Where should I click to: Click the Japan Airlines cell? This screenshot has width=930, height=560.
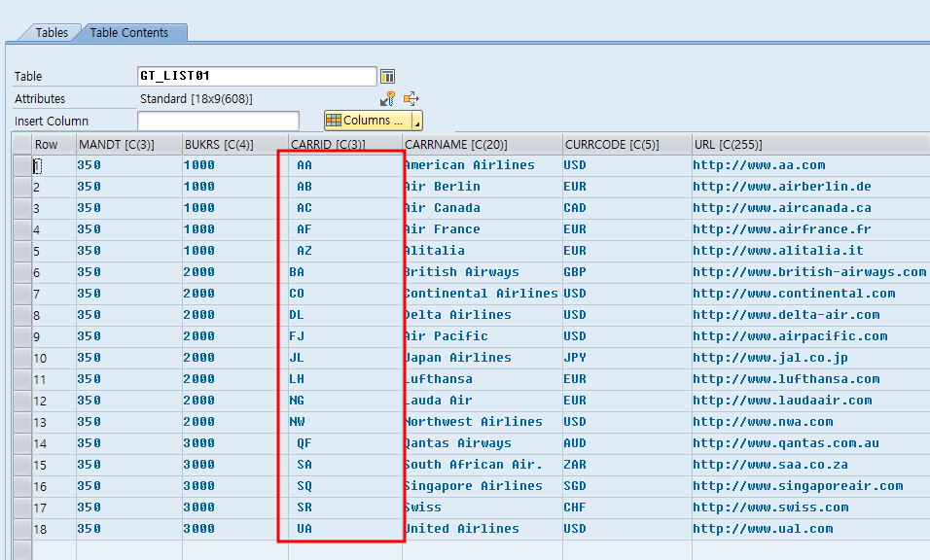click(x=483, y=358)
